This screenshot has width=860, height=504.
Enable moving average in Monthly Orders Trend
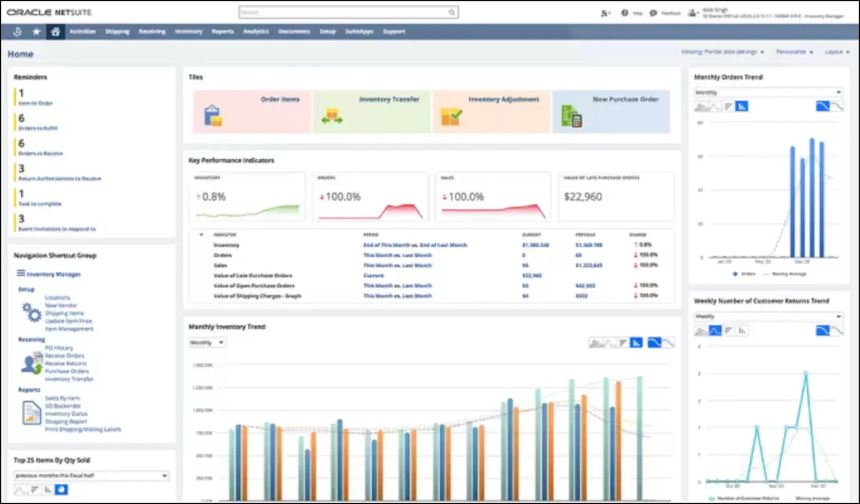coord(822,107)
